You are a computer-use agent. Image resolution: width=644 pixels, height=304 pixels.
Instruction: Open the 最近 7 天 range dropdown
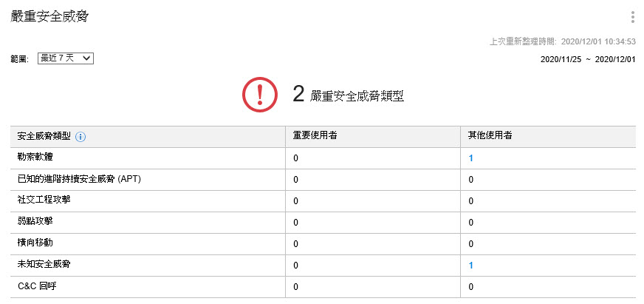(x=65, y=58)
